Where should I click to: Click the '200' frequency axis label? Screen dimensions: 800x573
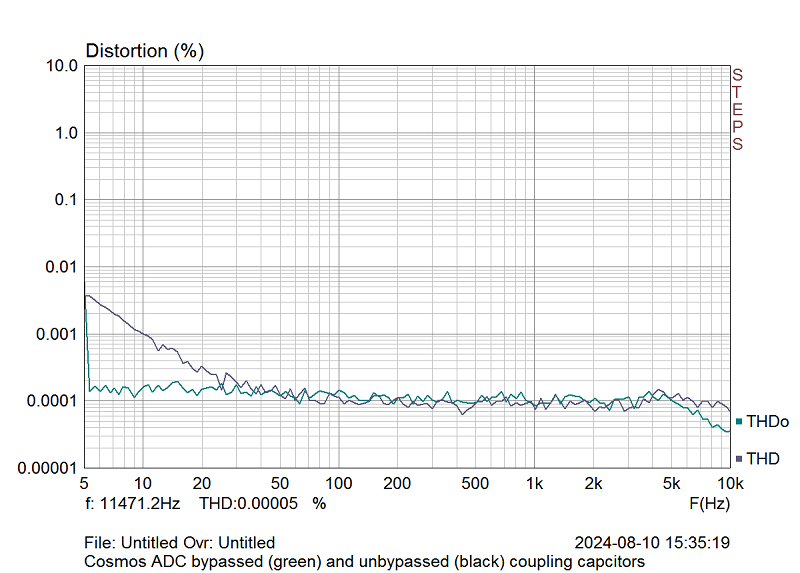(397, 483)
